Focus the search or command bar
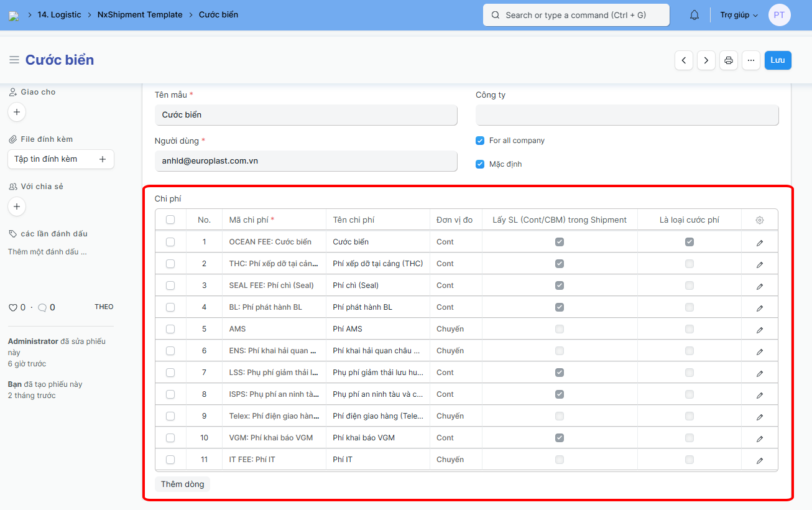Viewport: 812px width, 510px height. pyautogui.click(x=576, y=15)
